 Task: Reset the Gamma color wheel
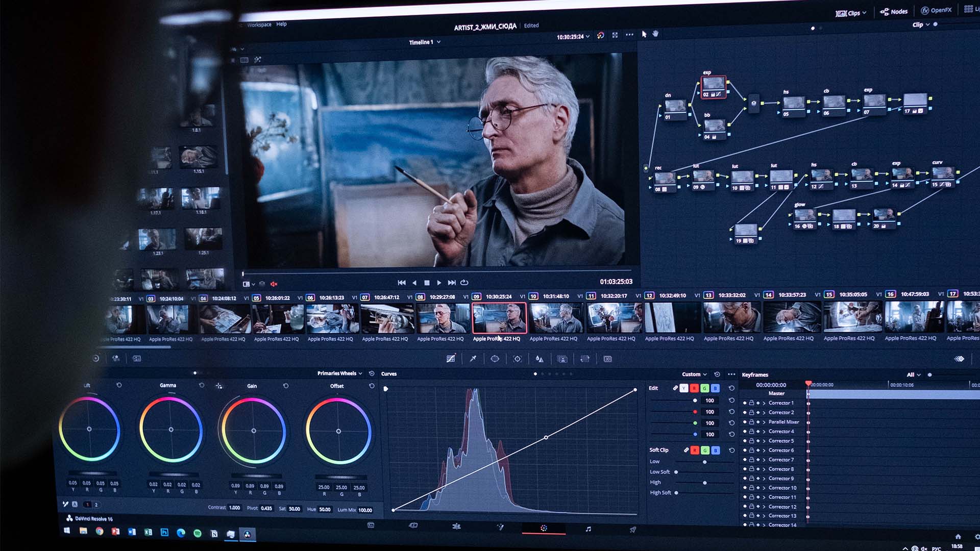click(202, 386)
